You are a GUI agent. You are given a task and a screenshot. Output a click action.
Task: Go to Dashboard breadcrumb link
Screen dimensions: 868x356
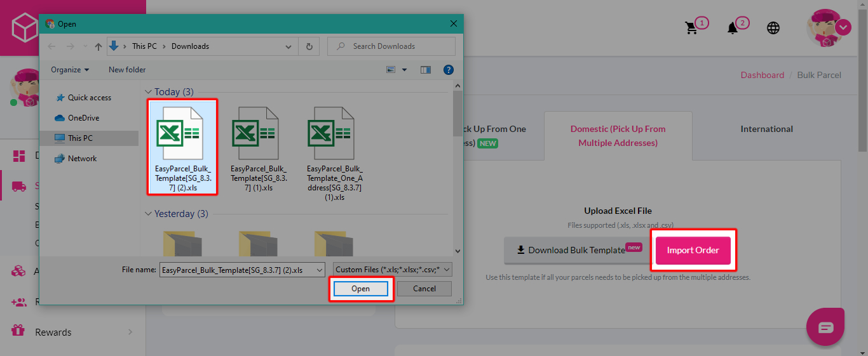pyautogui.click(x=762, y=75)
